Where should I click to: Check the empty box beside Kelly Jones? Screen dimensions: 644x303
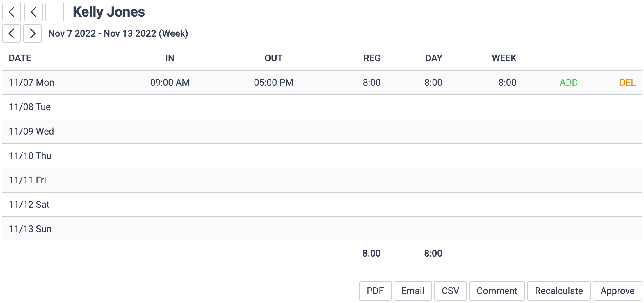coord(54,12)
